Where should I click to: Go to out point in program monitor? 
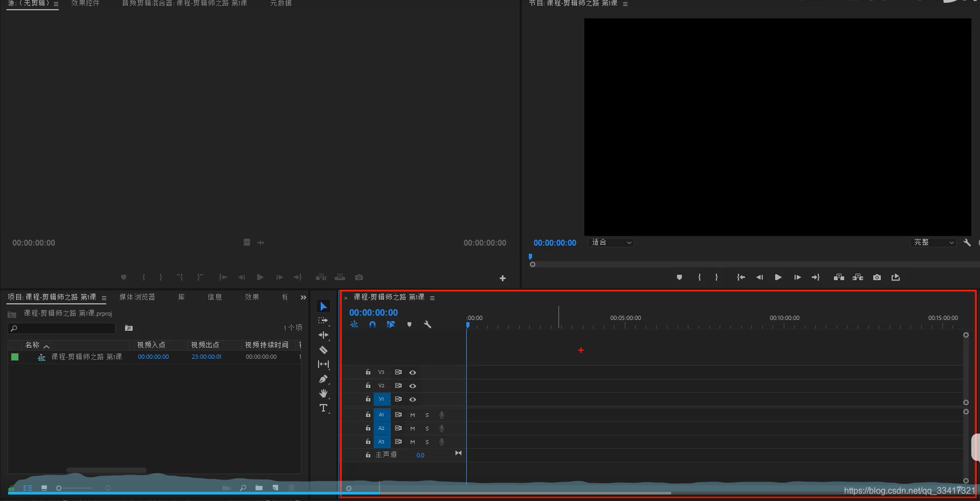816,277
